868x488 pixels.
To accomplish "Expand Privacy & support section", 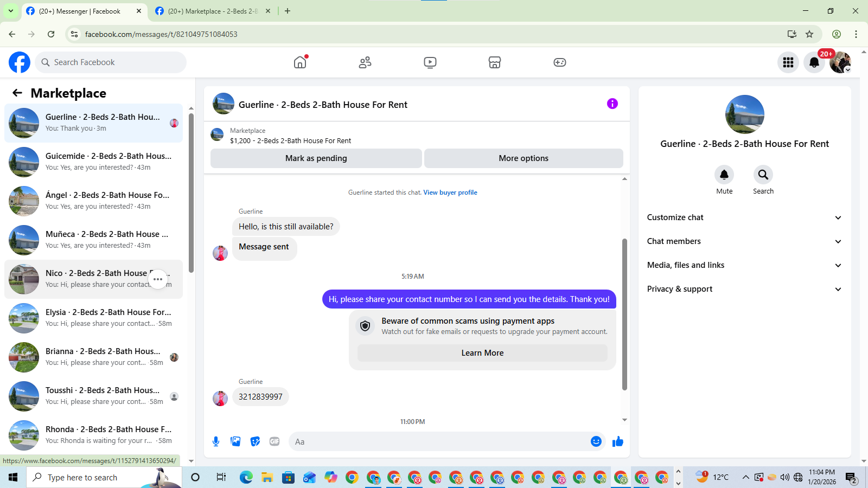I will pyautogui.click(x=744, y=289).
